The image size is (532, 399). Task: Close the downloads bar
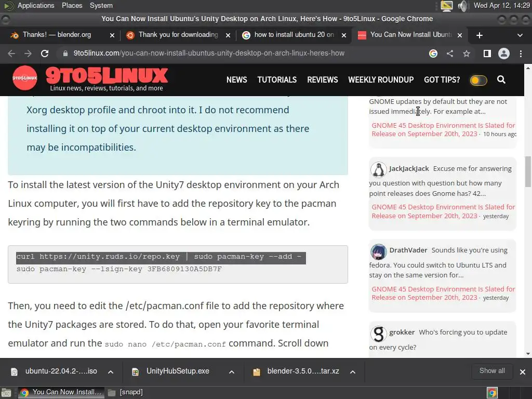point(523,372)
